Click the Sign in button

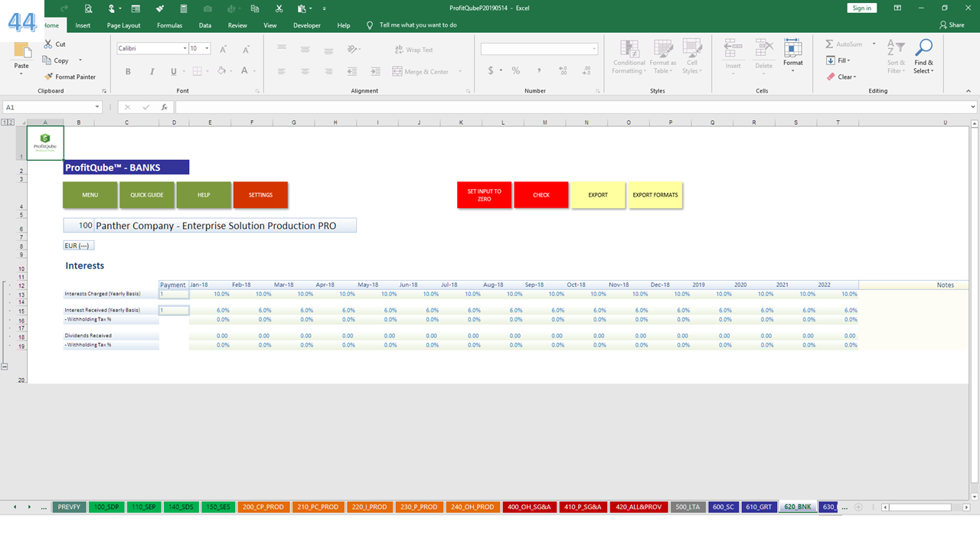pyautogui.click(x=862, y=8)
